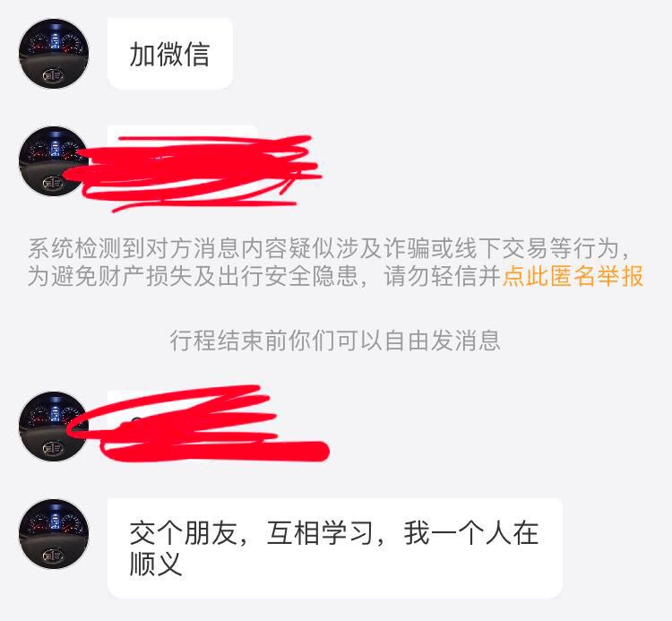This screenshot has height=621, width=672.
Task: Tap the avatar beside the 加微信 message
Action: coord(54,54)
